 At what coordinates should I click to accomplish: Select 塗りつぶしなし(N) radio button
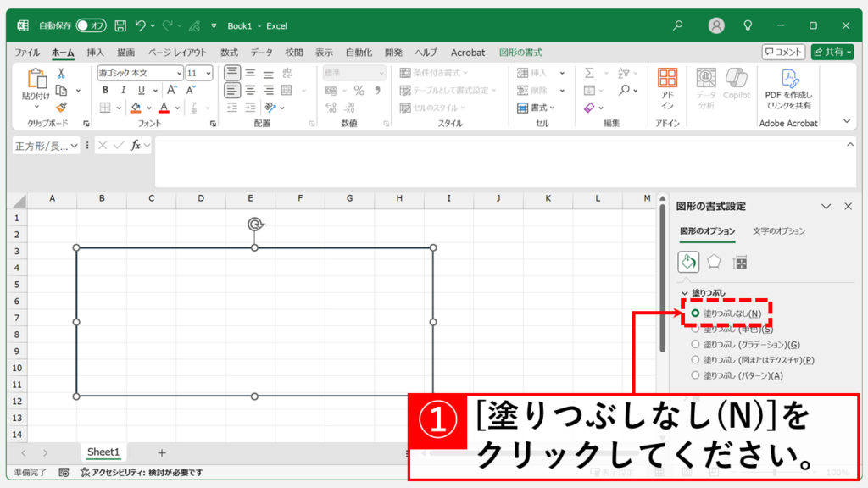(696, 313)
